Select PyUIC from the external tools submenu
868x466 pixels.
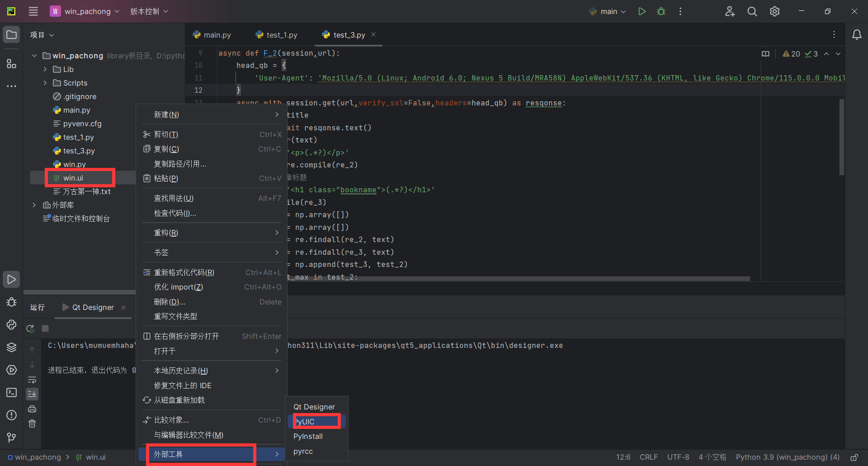[316, 421]
